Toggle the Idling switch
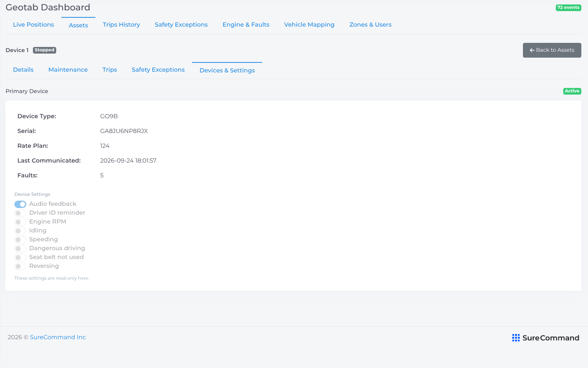This screenshot has height=368, width=588. pyautogui.click(x=20, y=231)
